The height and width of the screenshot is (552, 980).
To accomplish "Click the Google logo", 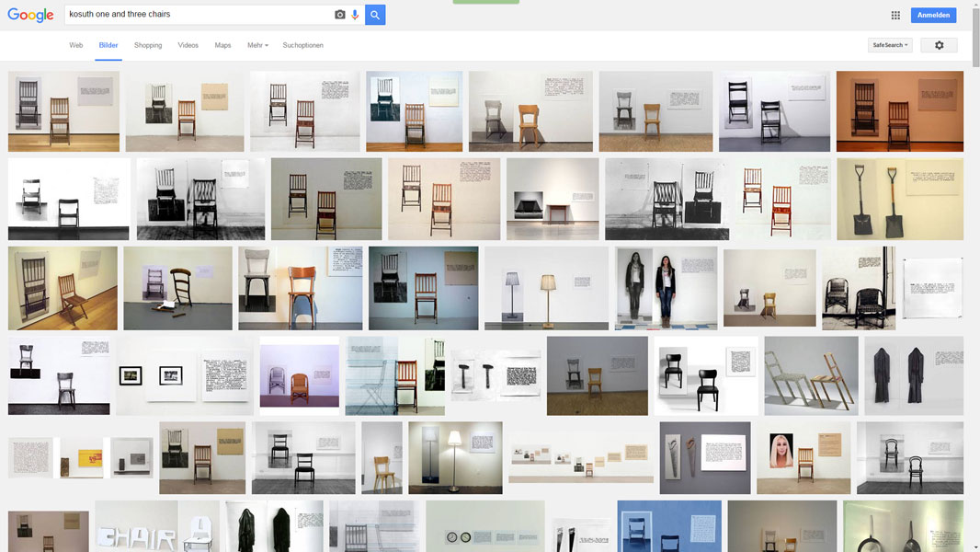I will pos(30,15).
